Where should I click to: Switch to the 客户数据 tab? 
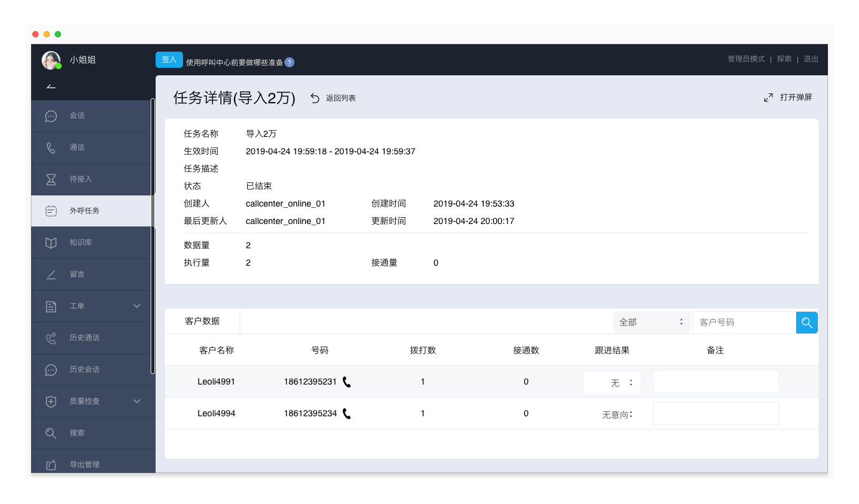click(202, 322)
